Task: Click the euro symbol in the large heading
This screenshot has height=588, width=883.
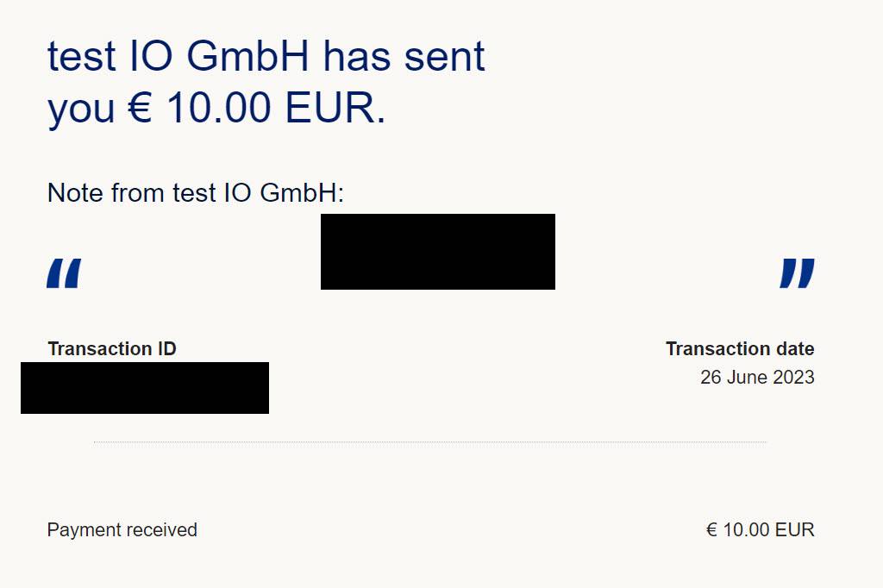Action: point(141,107)
